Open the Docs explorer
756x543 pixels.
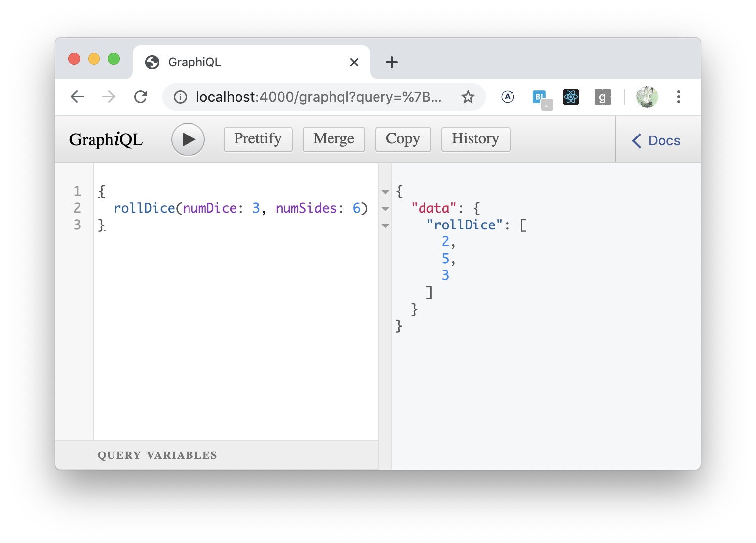(x=657, y=140)
